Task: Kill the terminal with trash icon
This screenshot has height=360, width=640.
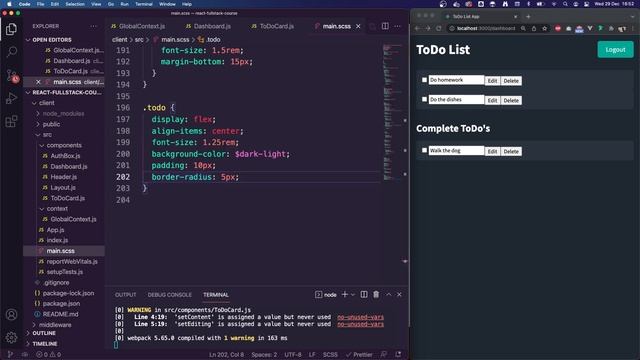Action: click(x=376, y=294)
